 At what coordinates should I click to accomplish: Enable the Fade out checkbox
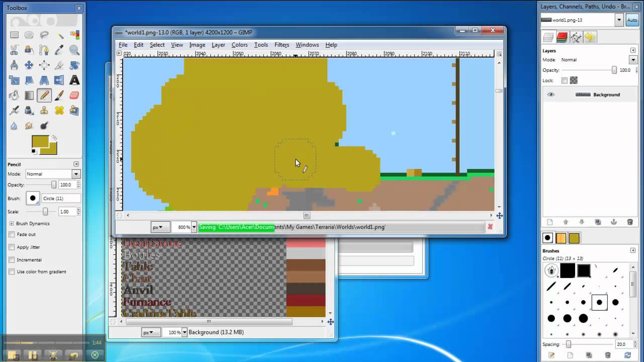pos(12,234)
